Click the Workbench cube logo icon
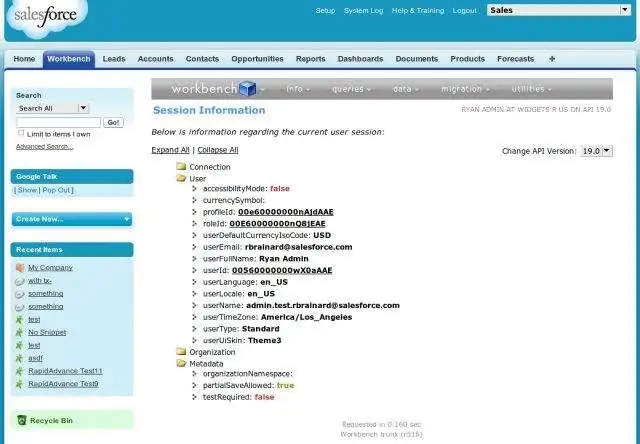This screenshot has width=640, height=444. [247, 89]
